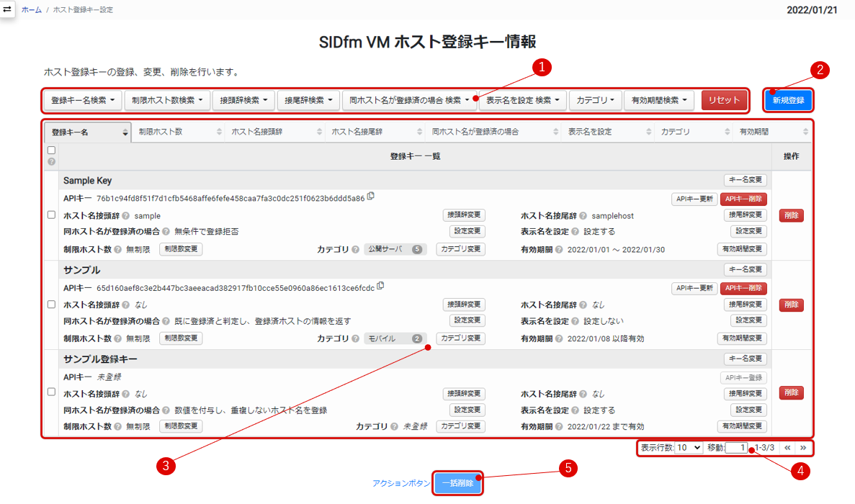Image resolution: width=855 pixels, height=504 pixels.
Task: Click キー名変更 for Sample Key
Action: pos(746,180)
